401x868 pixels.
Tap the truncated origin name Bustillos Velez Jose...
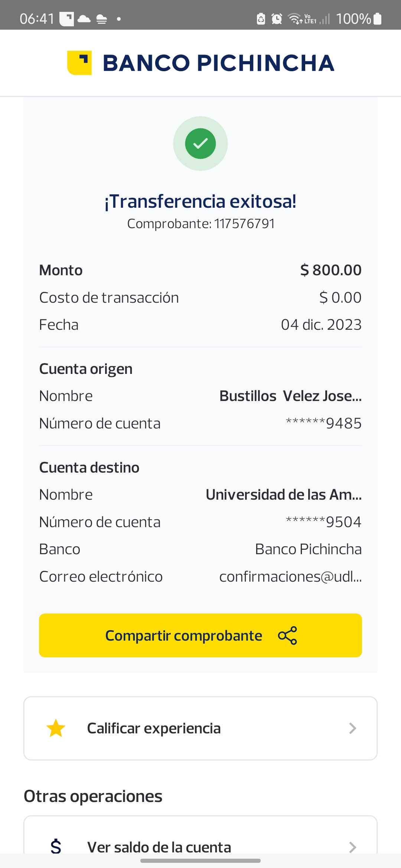[x=290, y=396]
